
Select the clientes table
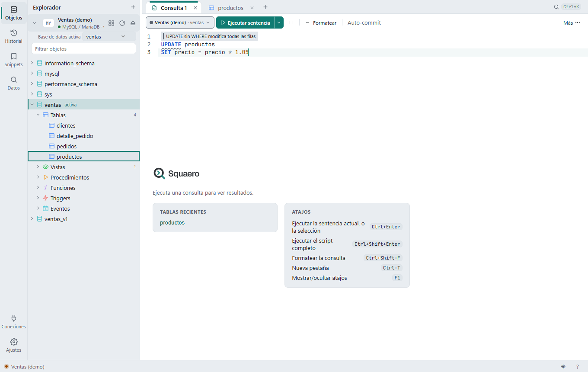tap(84, 125)
